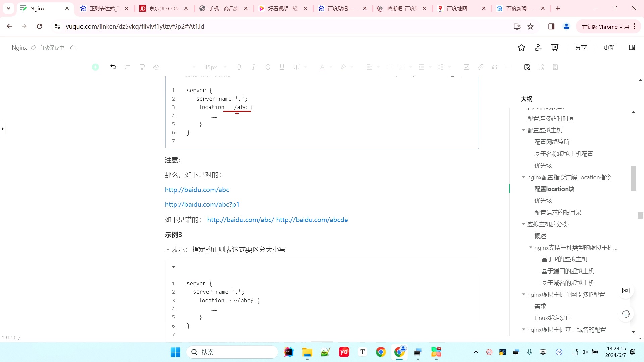Open find and replace in document
The height and width of the screenshot is (362, 644).
pos(527,67)
